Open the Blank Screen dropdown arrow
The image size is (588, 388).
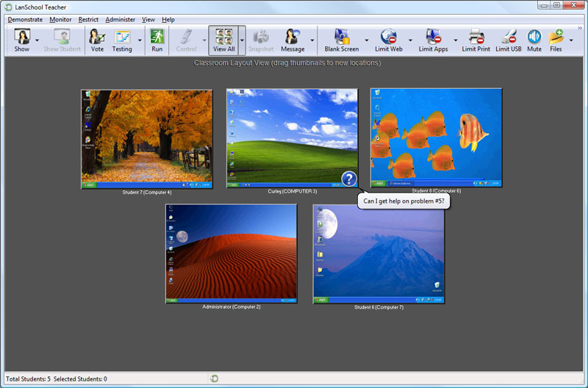(x=366, y=40)
